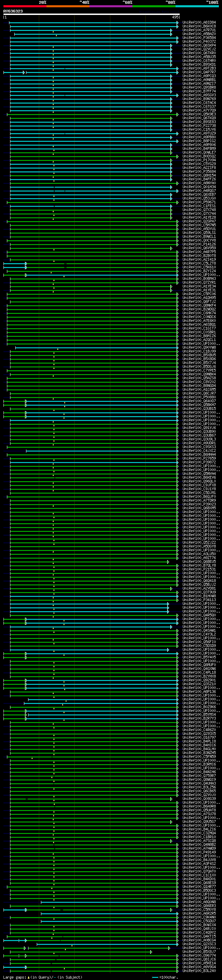Screen dimensions: 222x980
Task: Choose the UniRef100_B5X8J7 entry
Action: (x=199, y=951)
